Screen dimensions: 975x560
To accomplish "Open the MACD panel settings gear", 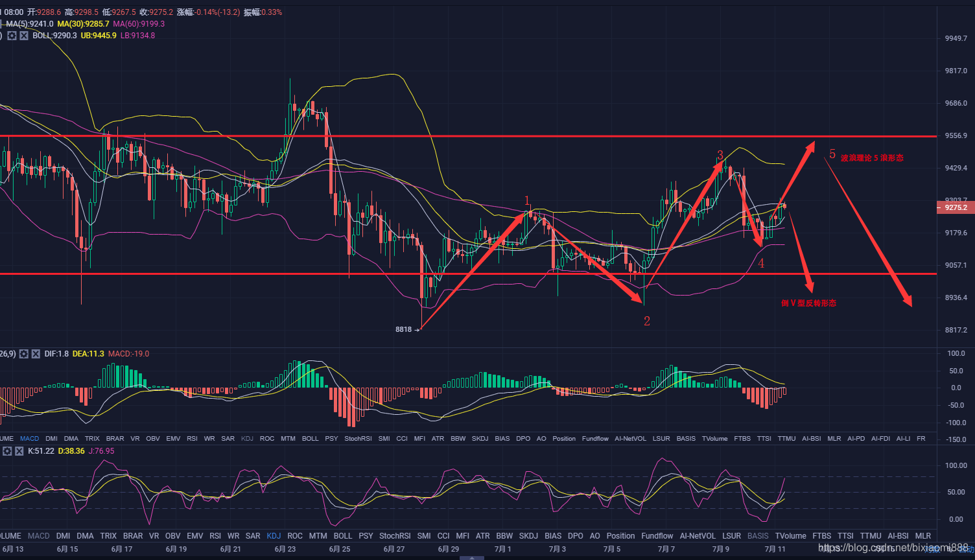I will click(x=24, y=354).
